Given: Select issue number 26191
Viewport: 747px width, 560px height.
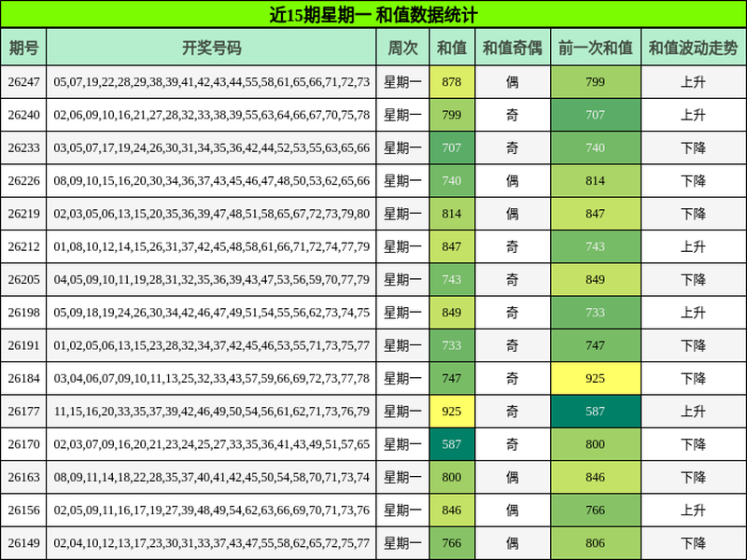Looking at the screenshot, I should click(x=23, y=344).
